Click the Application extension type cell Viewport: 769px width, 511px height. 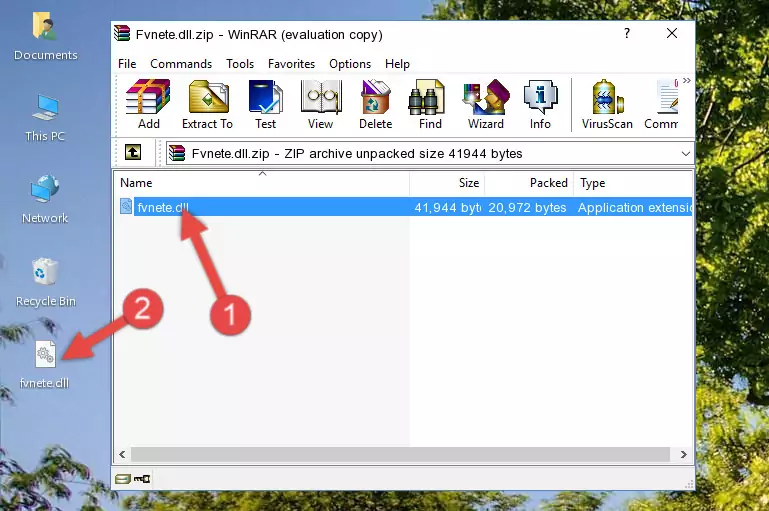click(x=635, y=207)
